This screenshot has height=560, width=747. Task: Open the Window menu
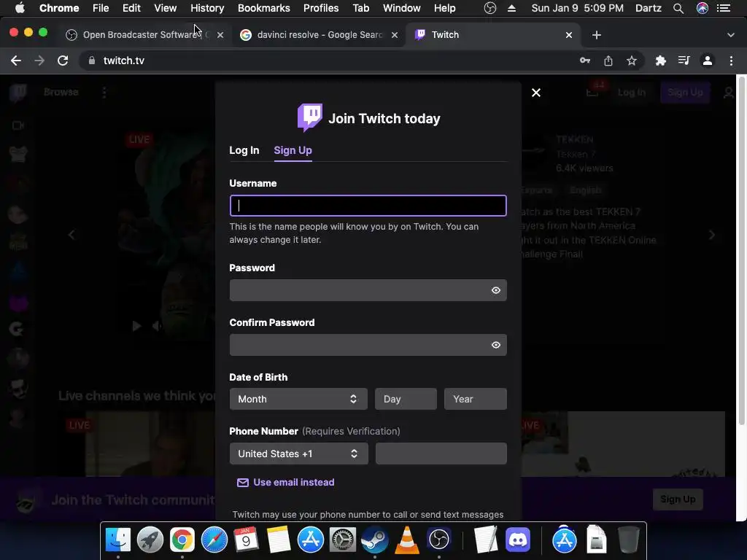(402, 8)
